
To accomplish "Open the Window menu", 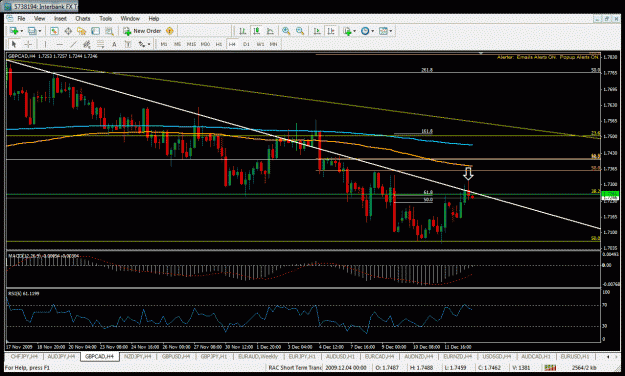I will pos(130,18).
